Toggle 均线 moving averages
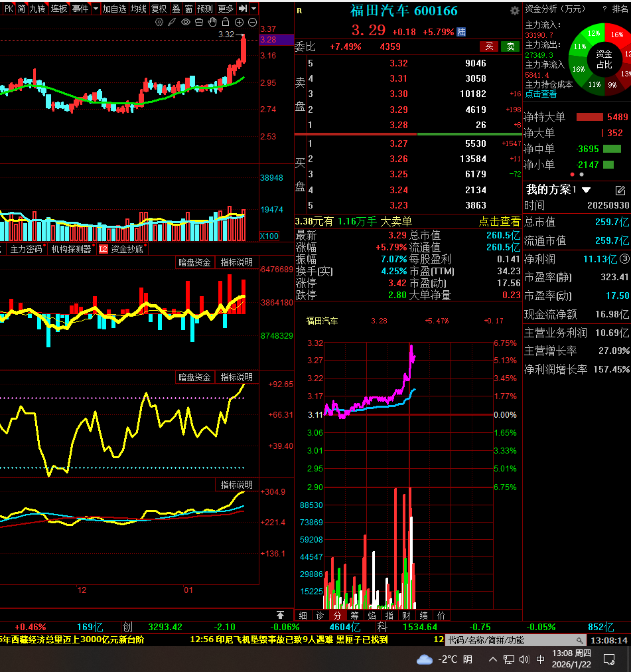Screen dimensions: 631x672 [x=139, y=9]
